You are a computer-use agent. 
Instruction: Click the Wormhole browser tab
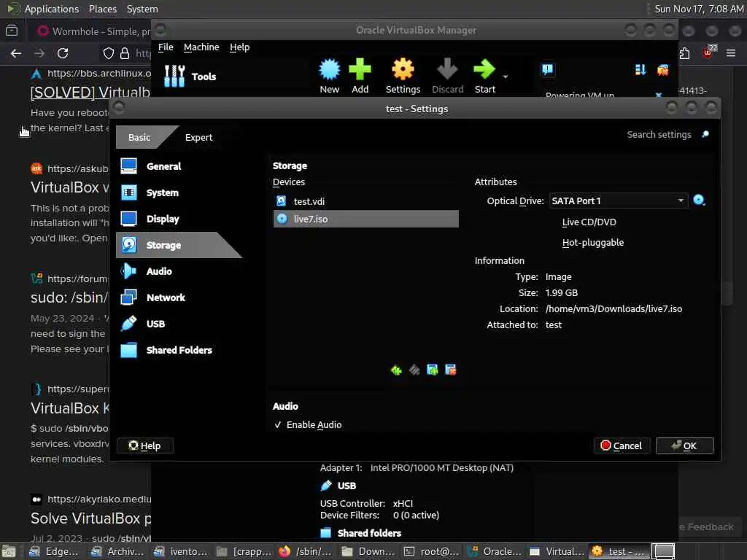93,31
